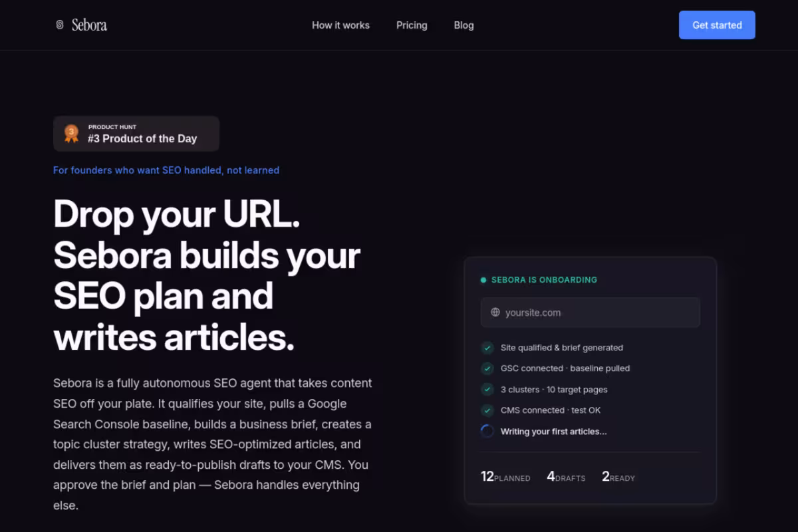
Task: Click the '2 READY' stat
Action: tap(618, 477)
